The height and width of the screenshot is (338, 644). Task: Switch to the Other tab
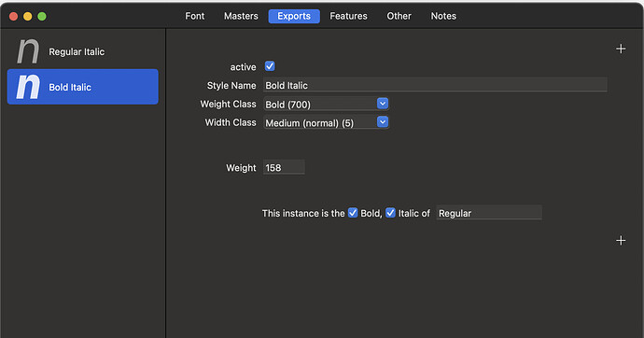point(399,16)
